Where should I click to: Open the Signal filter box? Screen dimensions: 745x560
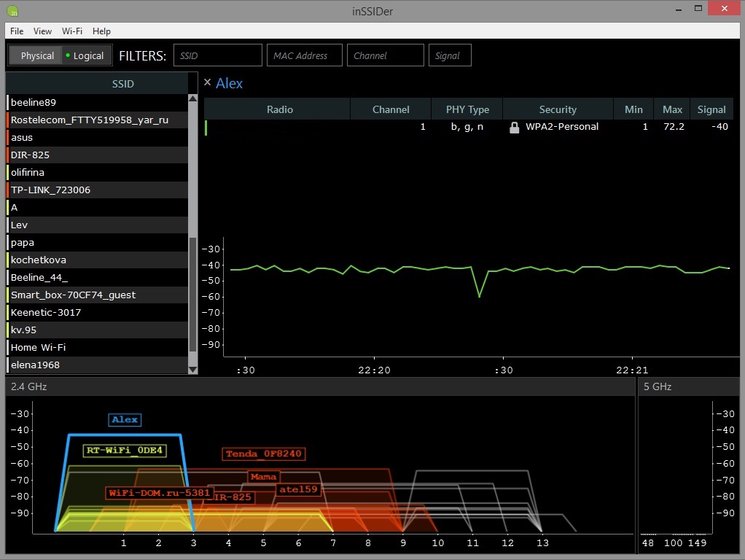[x=450, y=55]
